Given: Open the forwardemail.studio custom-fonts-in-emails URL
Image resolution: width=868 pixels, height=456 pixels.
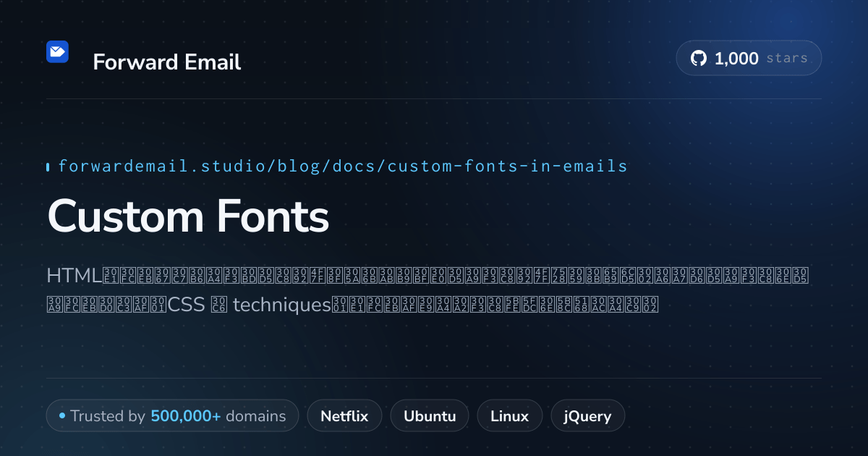Looking at the screenshot, I should [x=343, y=166].
